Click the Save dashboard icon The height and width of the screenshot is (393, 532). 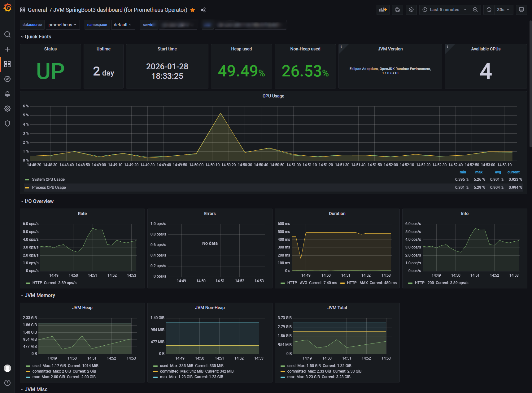[x=398, y=10]
